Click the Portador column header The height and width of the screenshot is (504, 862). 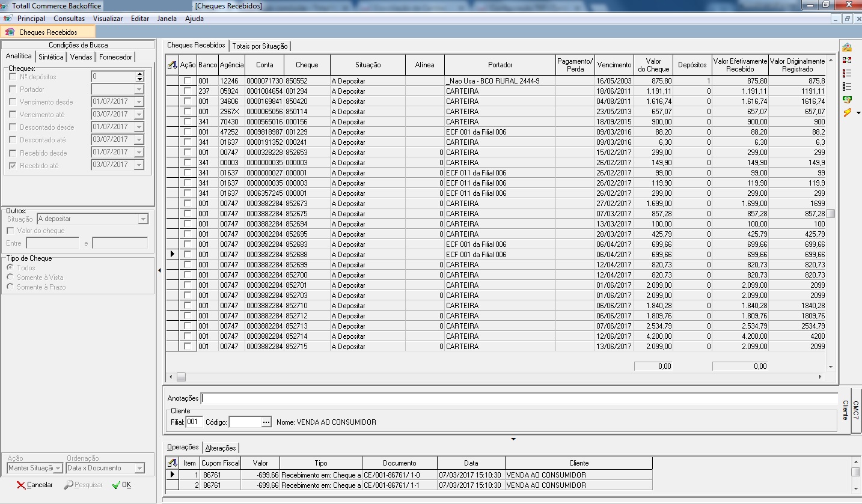(500, 65)
